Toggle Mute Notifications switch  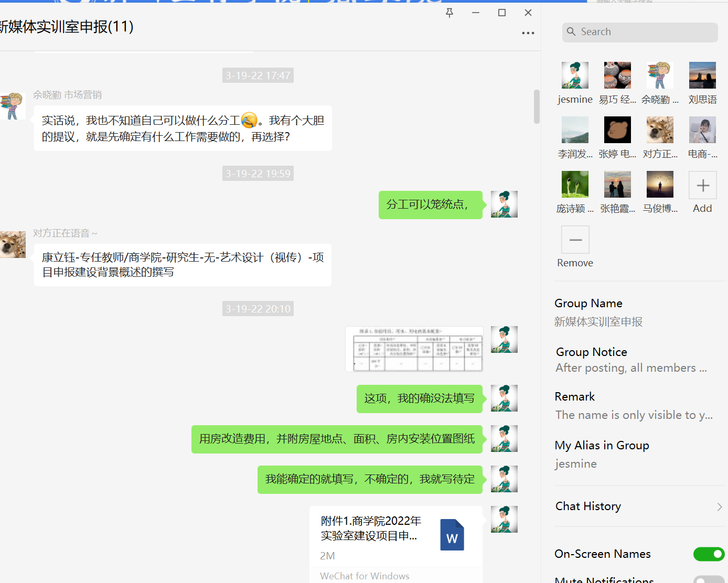[x=709, y=579]
